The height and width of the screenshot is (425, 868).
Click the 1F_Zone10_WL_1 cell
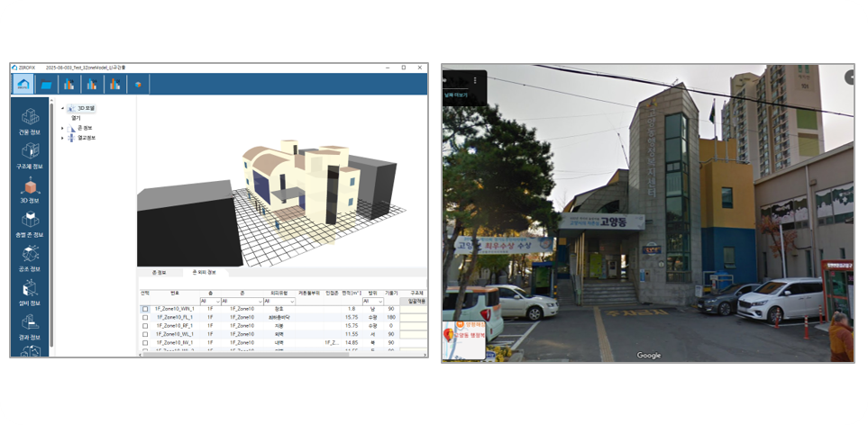tap(175, 334)
